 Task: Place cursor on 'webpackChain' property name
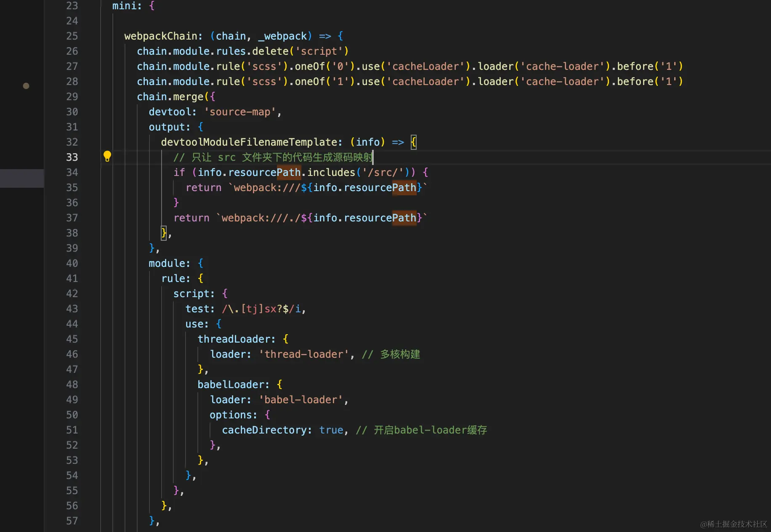(x=161, y=36)
